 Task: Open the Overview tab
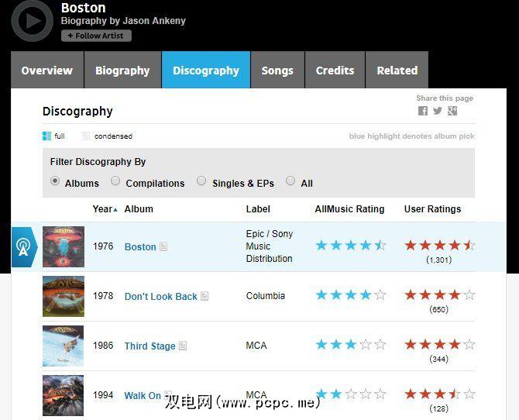(x=47, y=71)
